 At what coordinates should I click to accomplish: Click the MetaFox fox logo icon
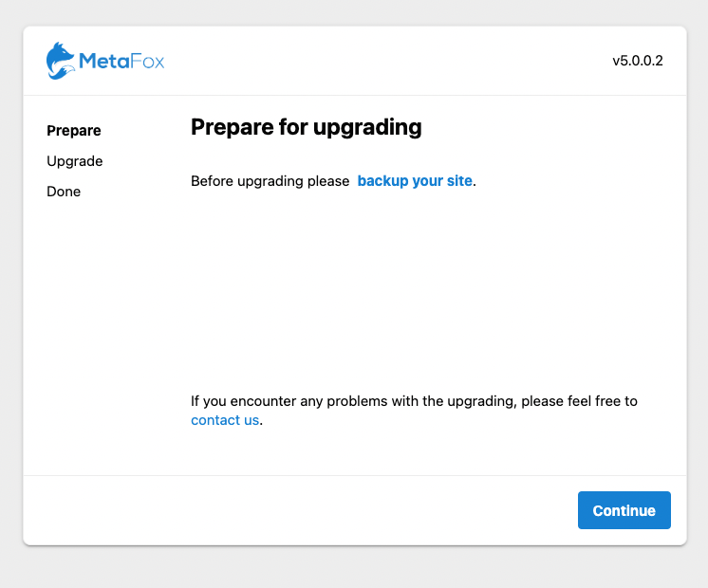pos(61,61)
